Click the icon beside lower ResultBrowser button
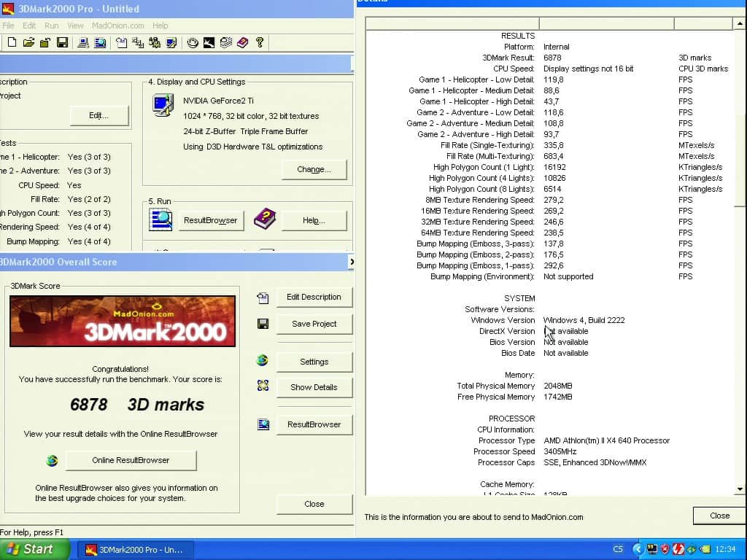This screenshot has width=747, height=560. click(x=263, y=424)
